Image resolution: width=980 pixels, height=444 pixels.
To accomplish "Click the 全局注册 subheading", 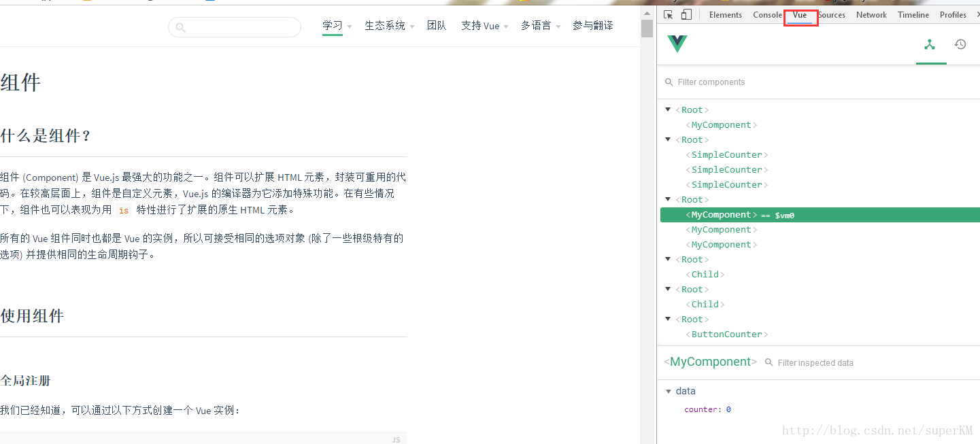I will click(25, 381).
